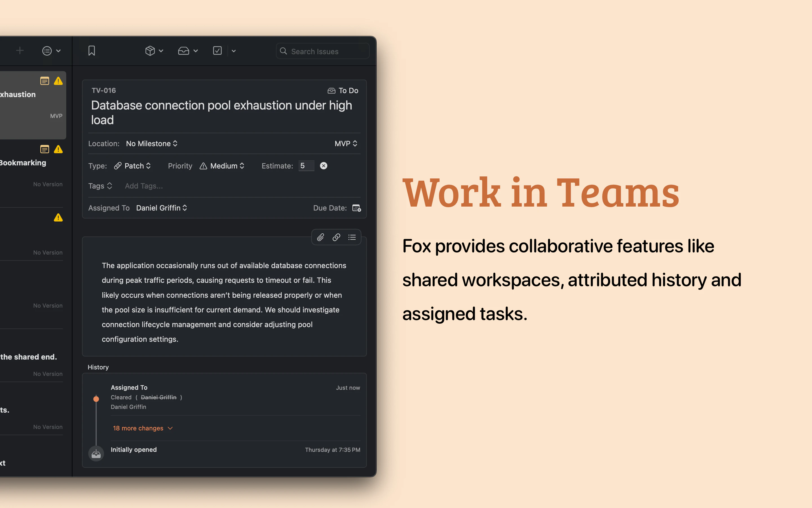This screenshot has height=508, width=812.
Task: Click the orange timeline dot in History
Action: tap(96, 399)
